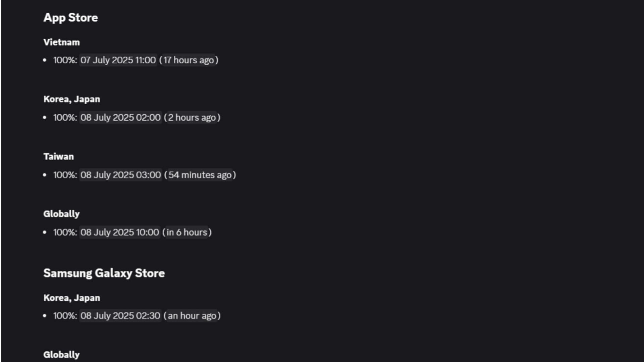Click the Taiwan region heading

tap(58, 157)
